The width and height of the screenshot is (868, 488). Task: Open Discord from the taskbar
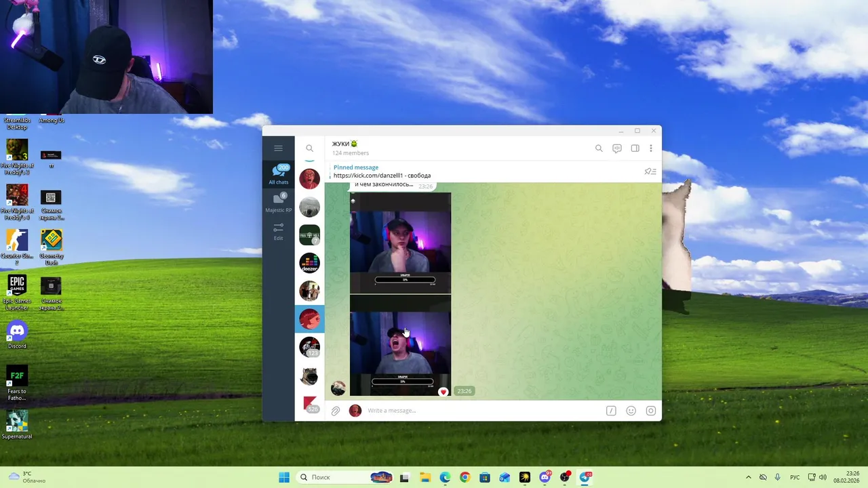coord(545,477)
